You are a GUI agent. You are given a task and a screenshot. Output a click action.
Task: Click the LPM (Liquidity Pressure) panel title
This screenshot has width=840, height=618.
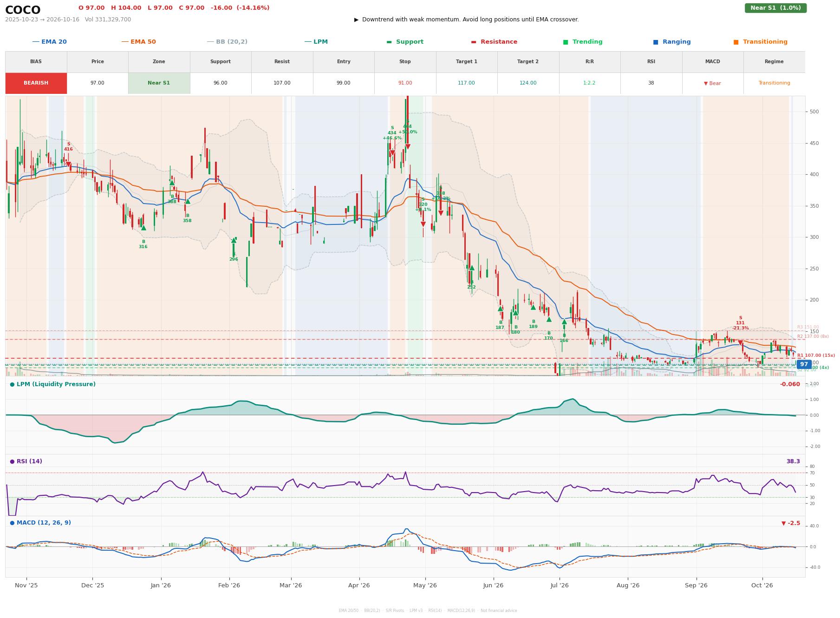tap(53, 384)
